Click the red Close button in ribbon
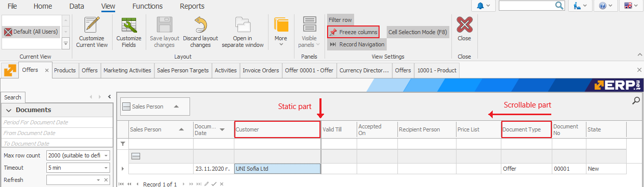Viewport: 644px width, 187px height. (x=464, y=29)
